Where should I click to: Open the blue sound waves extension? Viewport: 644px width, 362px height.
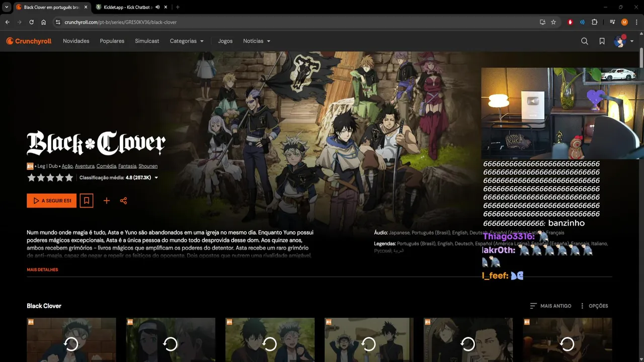point(582,22)
